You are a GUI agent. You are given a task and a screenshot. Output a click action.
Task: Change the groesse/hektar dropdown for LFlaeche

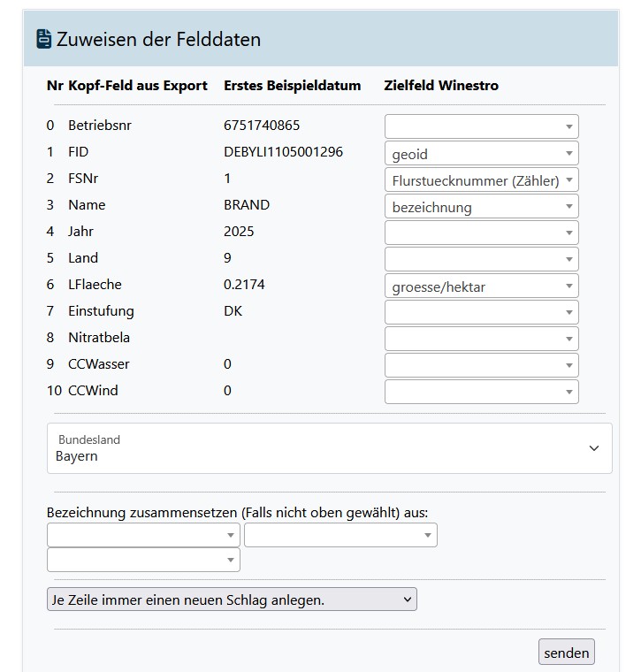[481, 286]
